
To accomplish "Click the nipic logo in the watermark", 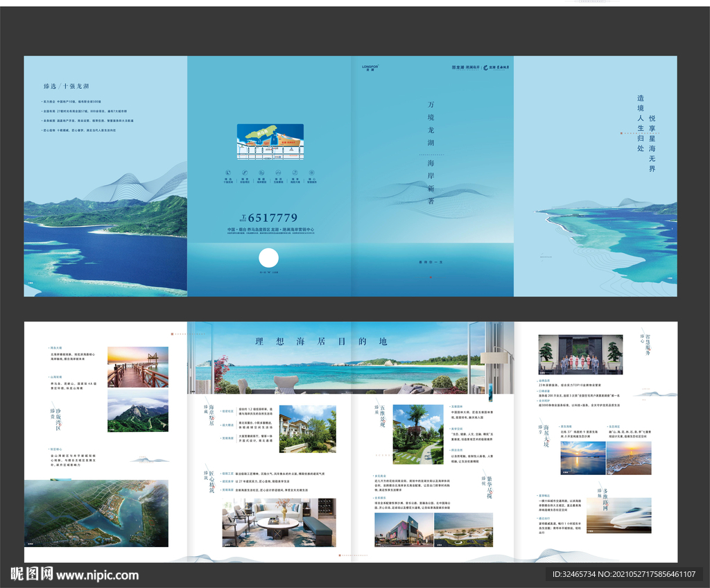I will tap(31, 573).
